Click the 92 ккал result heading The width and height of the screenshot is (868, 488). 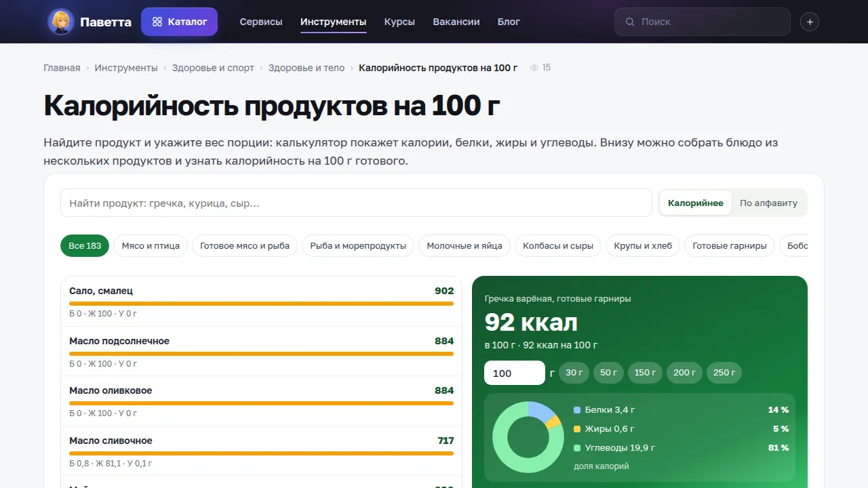[531, 322]
